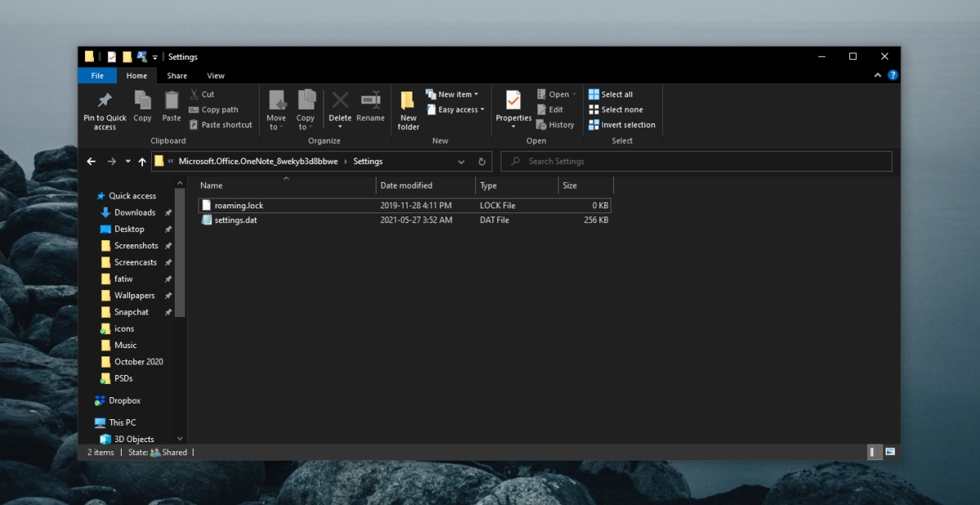Open the recent locations dropdown arrow
Screen dimensions: 980x505
[x=128, y=162]
